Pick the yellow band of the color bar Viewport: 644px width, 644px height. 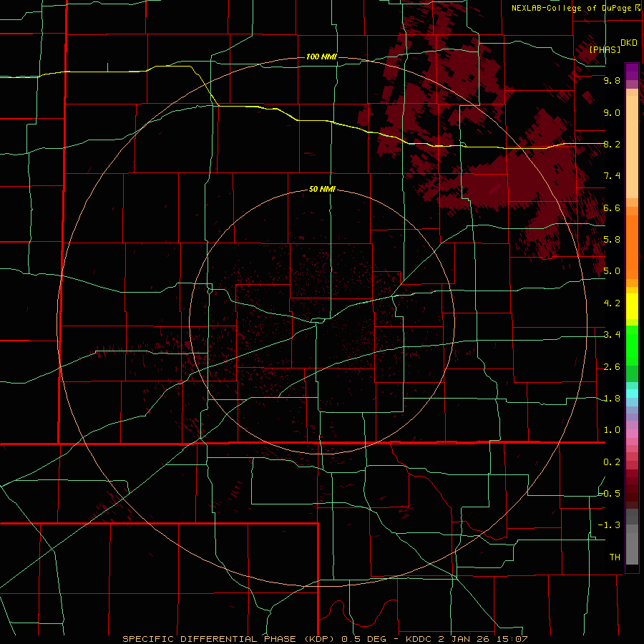(632, 306)
